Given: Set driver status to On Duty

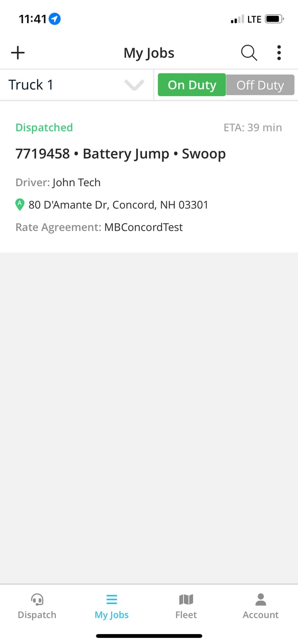Looking at the screenshot, I should click(x=191, y=85).
